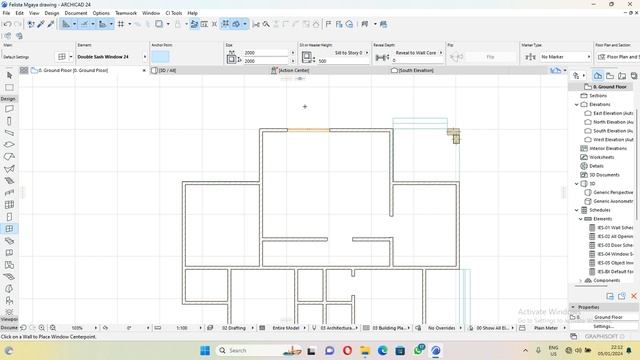Select the Marquee tool in toolbox
640x360 pixels.
pos(9,87)
